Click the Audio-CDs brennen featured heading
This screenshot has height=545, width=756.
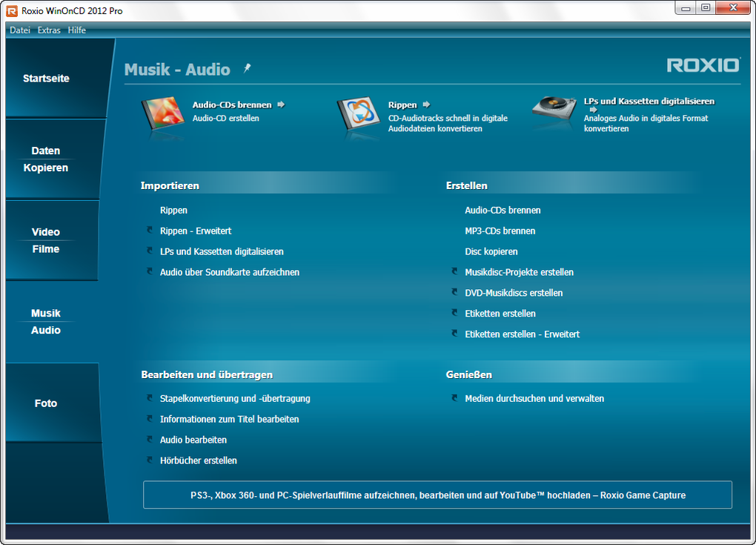[x=232, y=105]
